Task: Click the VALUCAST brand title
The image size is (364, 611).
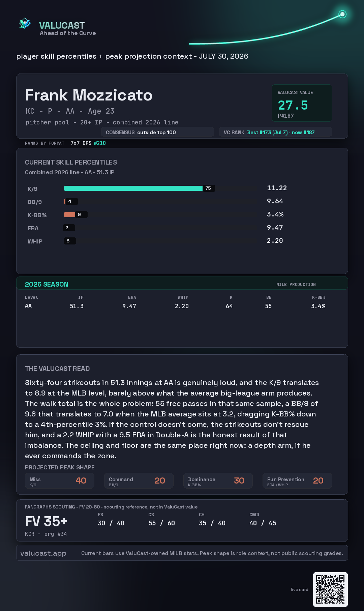Action: tap(62, 25)
